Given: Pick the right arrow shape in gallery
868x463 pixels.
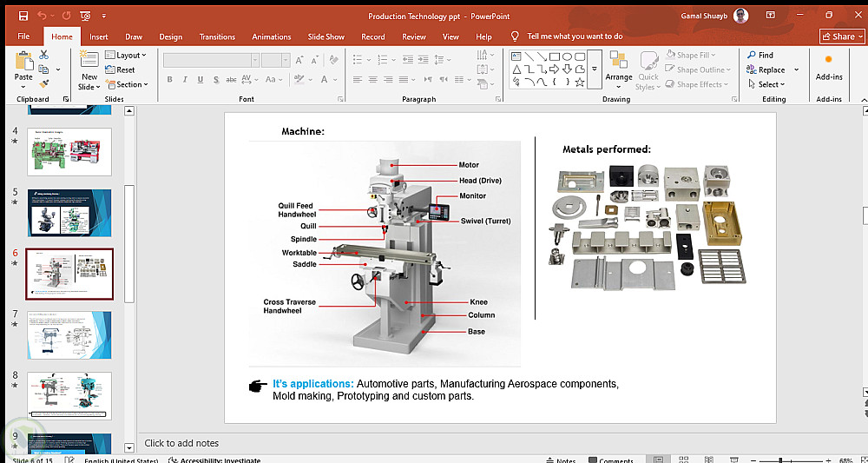Looking at the screenshot, I should click(x=554, y=69).
